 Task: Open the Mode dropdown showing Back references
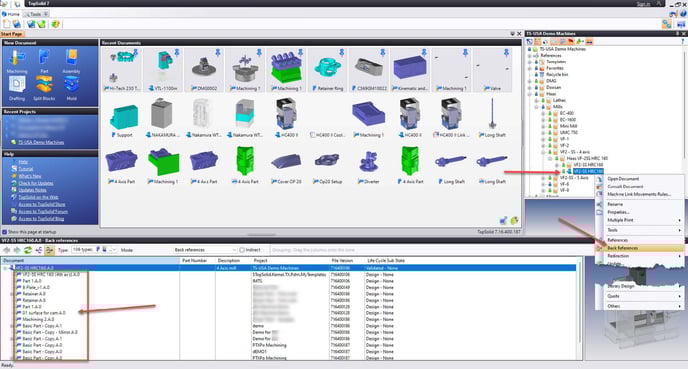coord(205,250)
